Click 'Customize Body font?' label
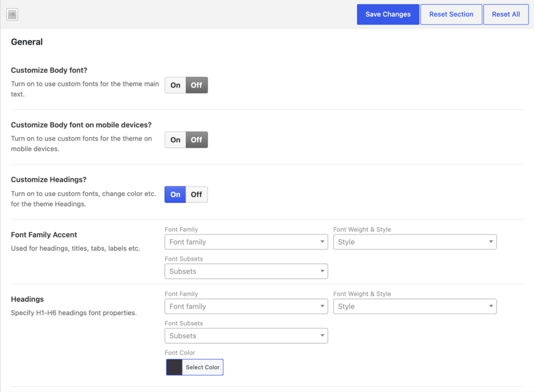This screenshot has width=534, height=392. click(49, 70)
